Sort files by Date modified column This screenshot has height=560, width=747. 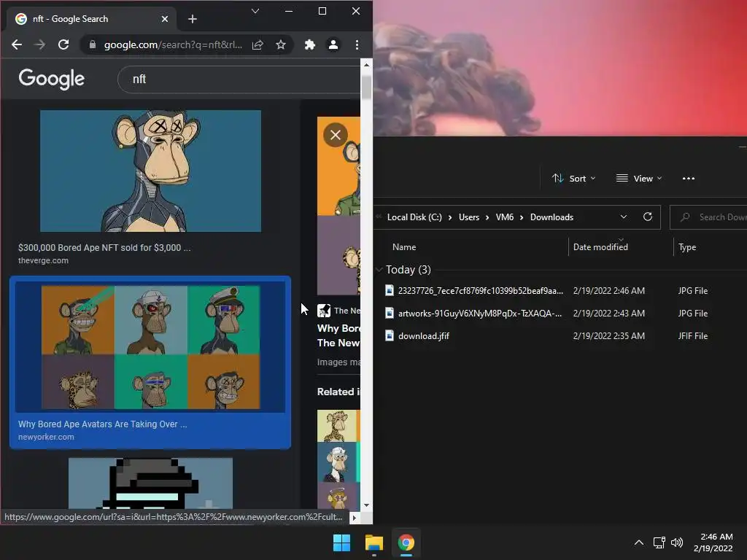click(x=600, y=247)
